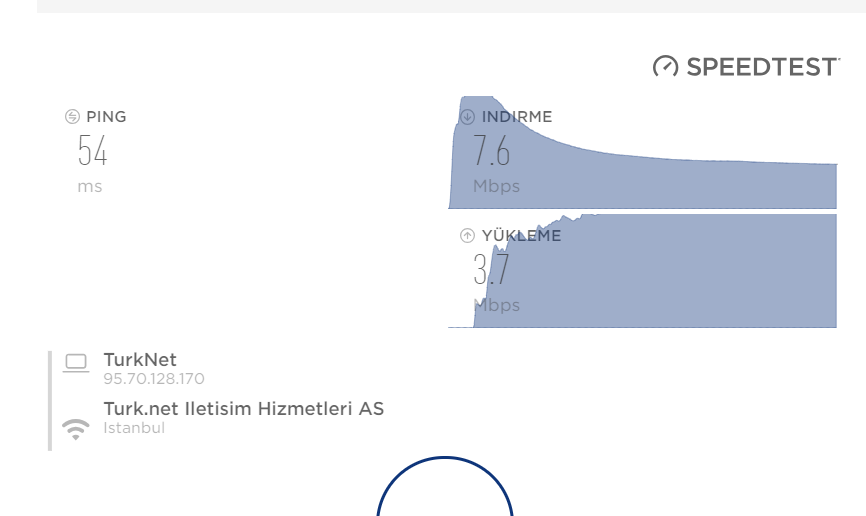
Task: Select the 54 ms ping value
Action: pyautogui.click(x=92, y=150)
